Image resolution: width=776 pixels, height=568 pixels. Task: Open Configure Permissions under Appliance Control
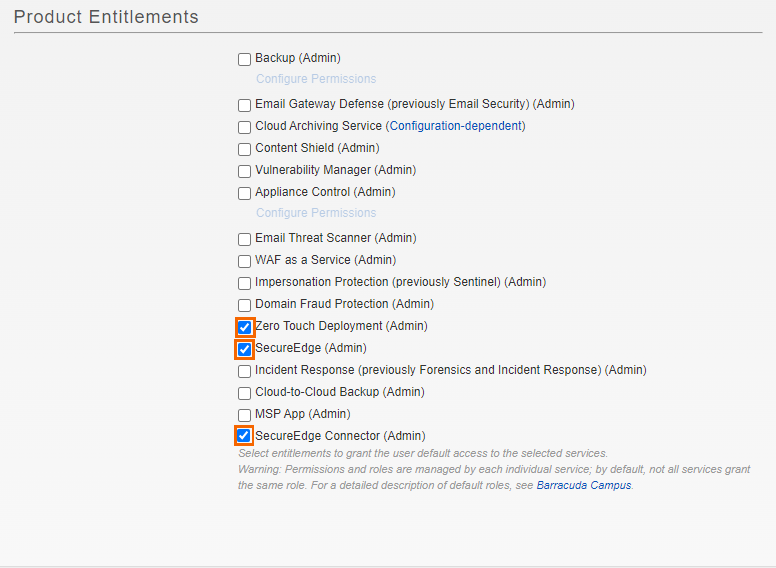click(316, 213)
